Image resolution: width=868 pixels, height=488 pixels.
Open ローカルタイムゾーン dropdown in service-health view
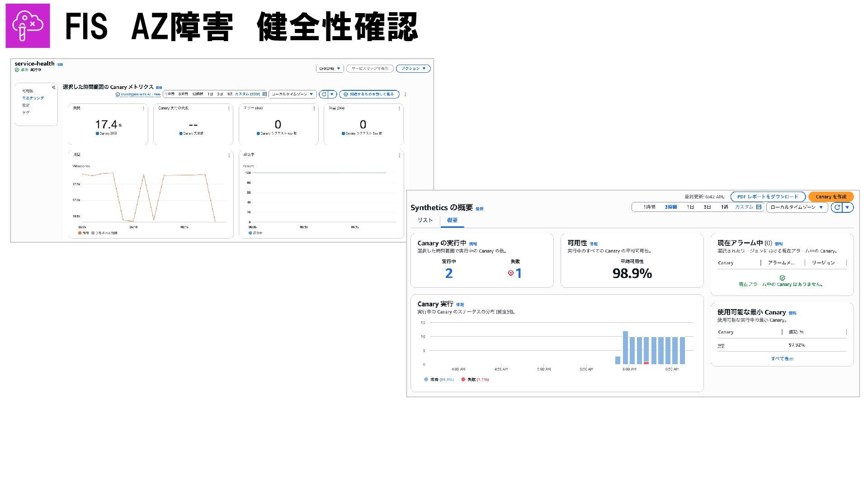292,94
